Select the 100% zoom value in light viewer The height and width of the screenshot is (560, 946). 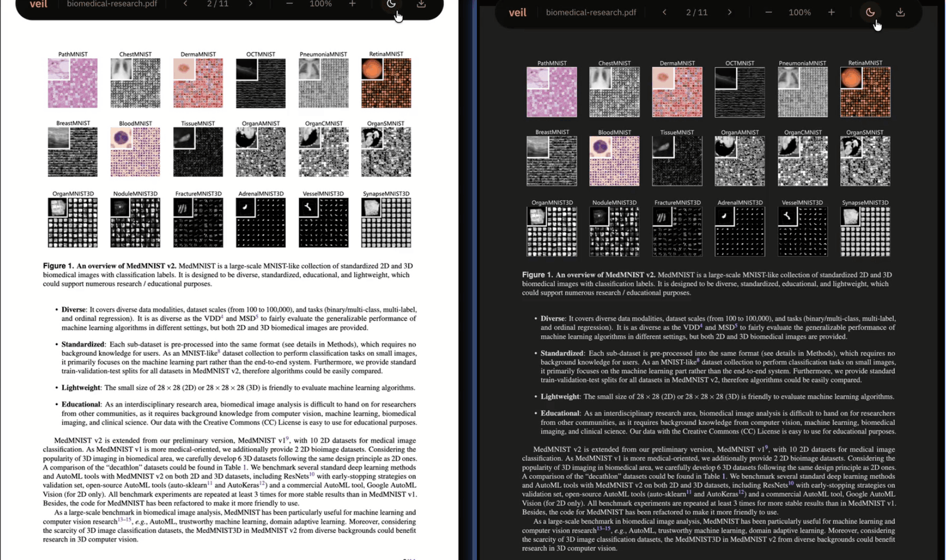pos(320,4)
